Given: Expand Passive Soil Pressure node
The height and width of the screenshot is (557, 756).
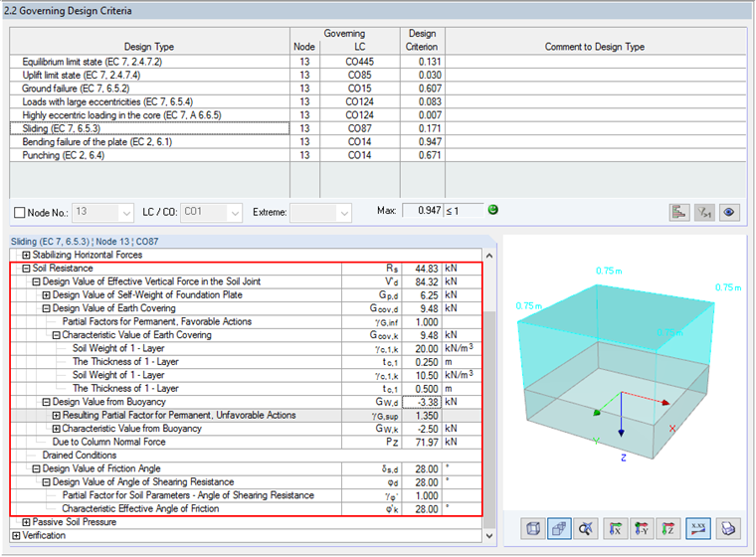Looking at the screenshot, I should tap(26, 522).
